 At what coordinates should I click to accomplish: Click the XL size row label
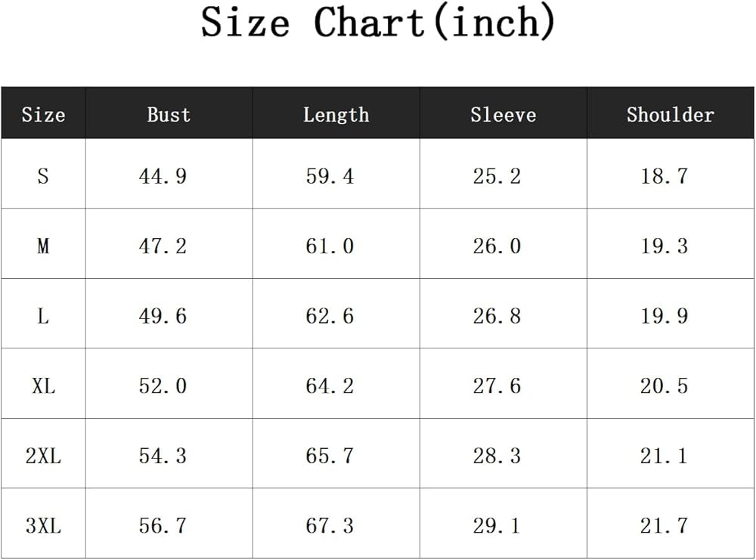[x=43, y=386]
